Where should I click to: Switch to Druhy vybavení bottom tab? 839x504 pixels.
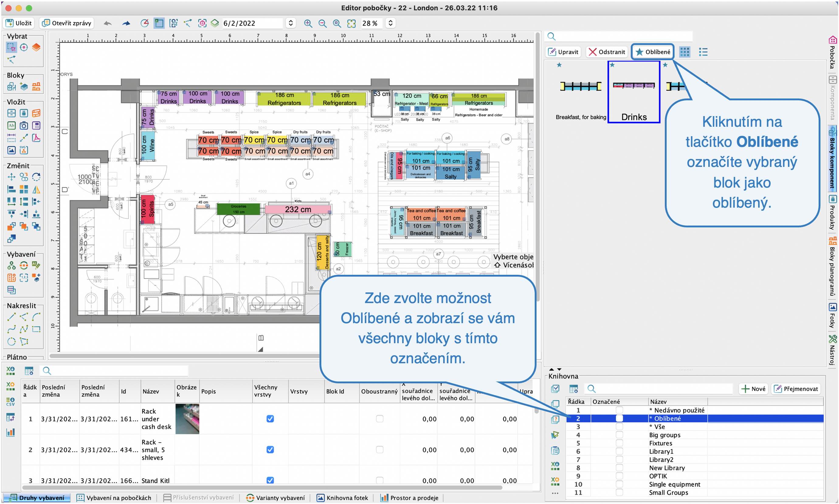tap(36, 498)
